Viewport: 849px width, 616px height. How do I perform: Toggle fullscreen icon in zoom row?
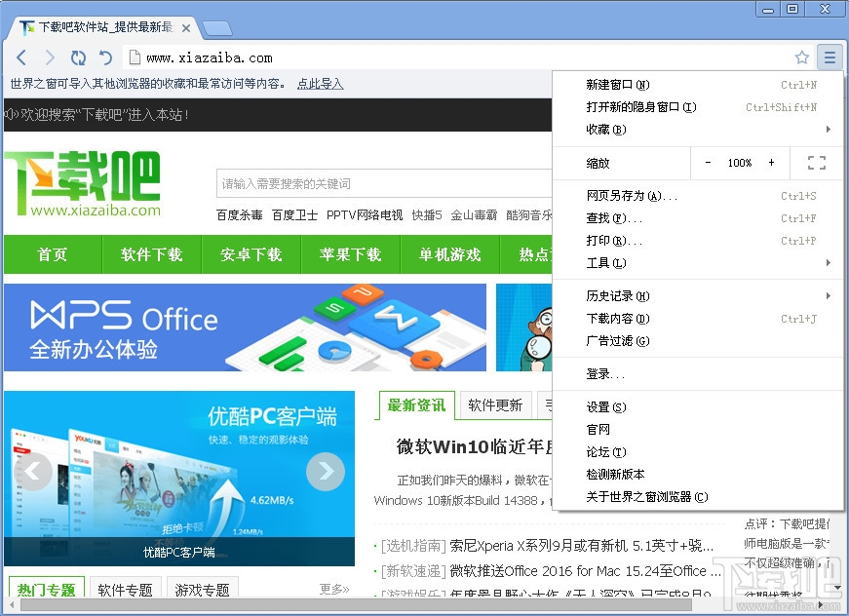pos(817,163)
